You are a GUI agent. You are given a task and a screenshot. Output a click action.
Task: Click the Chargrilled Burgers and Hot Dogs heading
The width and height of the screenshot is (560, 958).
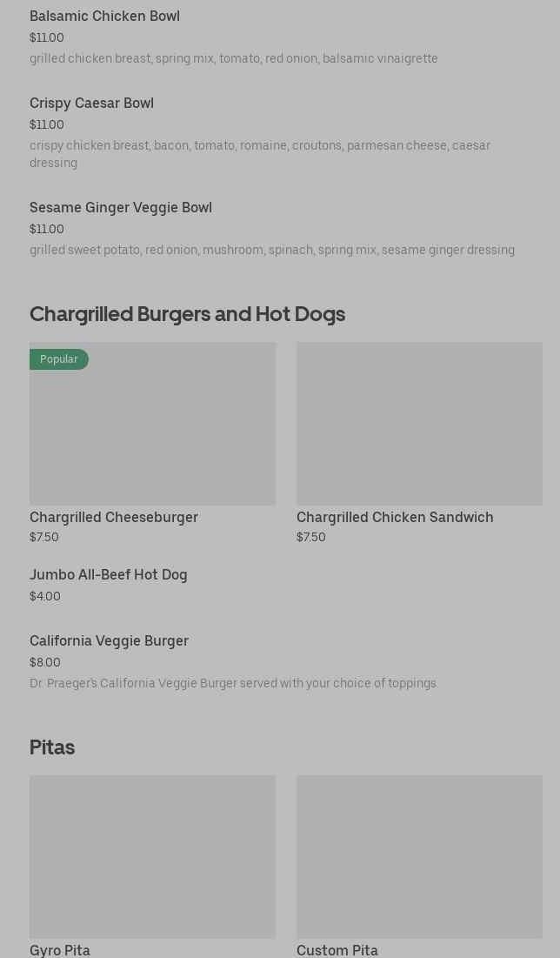(x=187, y=314)
